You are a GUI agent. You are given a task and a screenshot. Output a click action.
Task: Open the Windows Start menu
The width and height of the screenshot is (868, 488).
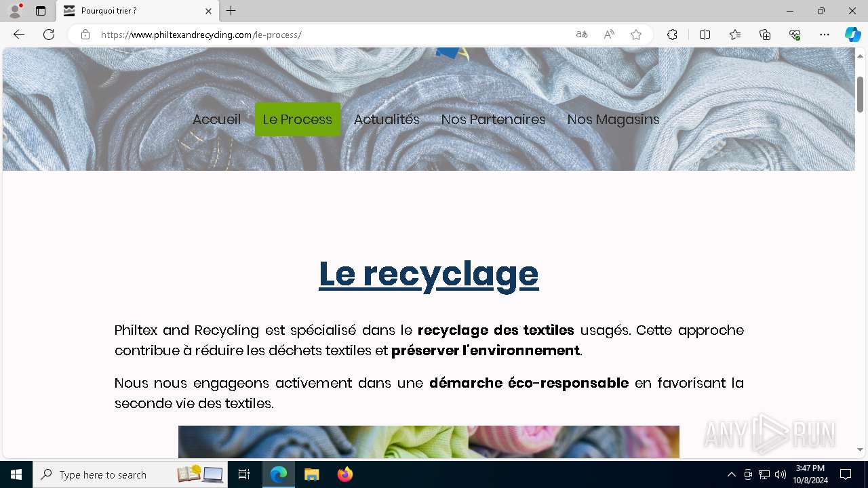(16, 474)
